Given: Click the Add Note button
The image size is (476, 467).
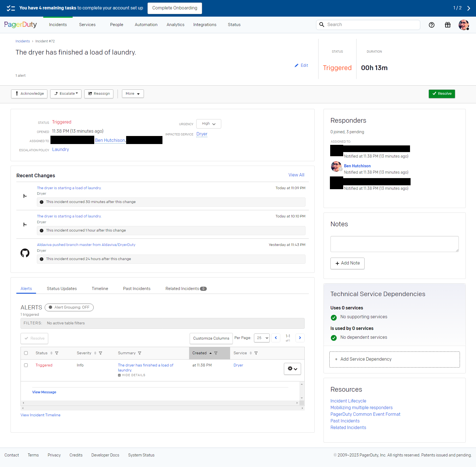Looking at the screenshot, I should [347, 263].
